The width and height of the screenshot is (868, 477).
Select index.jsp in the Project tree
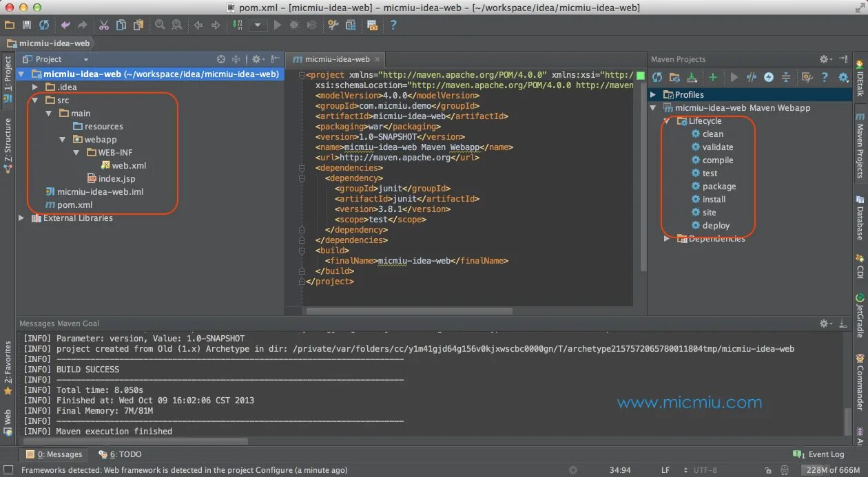[111, 179]
